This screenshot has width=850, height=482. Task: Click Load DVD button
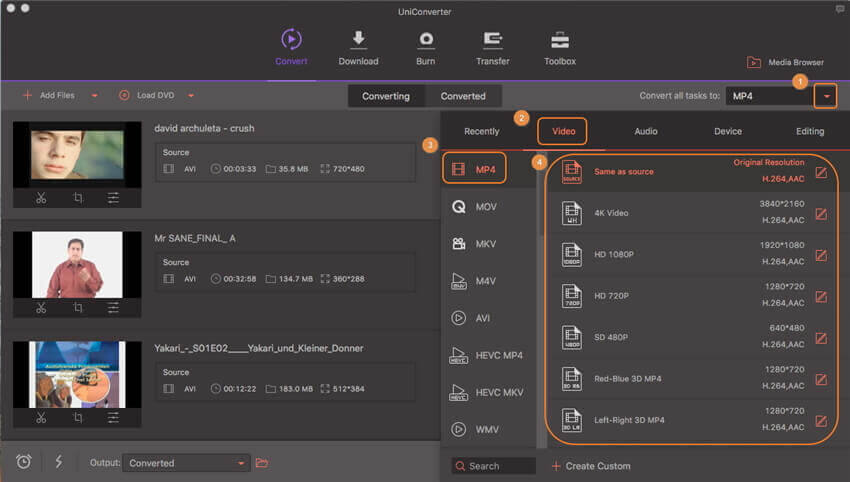(147, 95)
